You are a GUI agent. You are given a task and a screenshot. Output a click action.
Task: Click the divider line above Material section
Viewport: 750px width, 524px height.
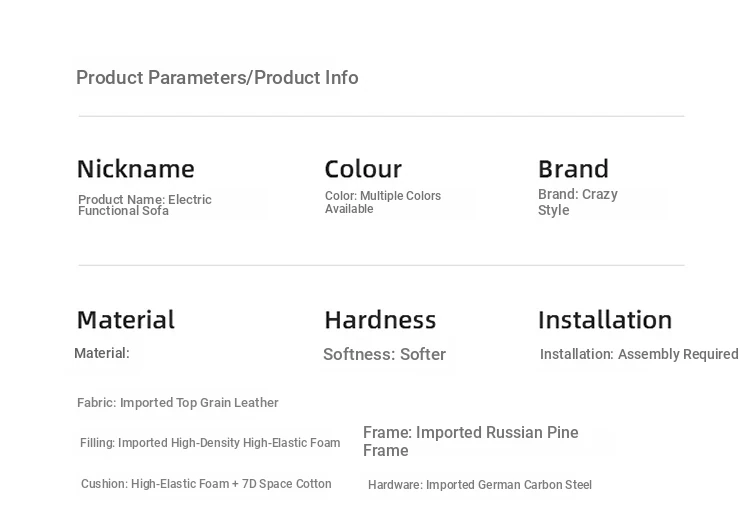[x=381, y=265]
